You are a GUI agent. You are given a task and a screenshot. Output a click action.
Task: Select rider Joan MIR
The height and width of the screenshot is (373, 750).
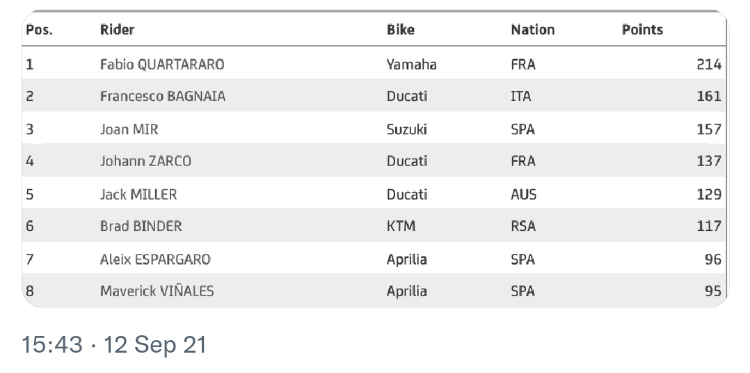(129, 129)
